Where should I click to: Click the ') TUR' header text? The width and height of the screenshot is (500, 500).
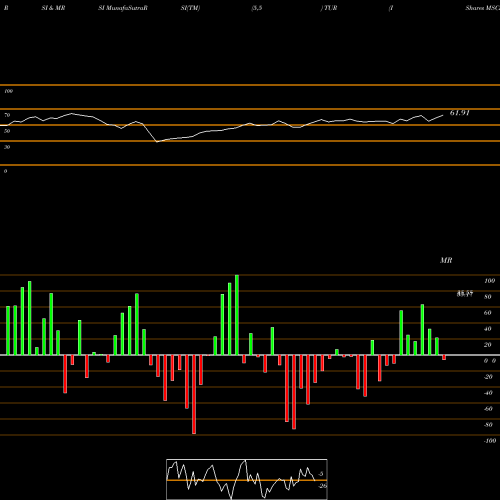[x=329, y=8]
